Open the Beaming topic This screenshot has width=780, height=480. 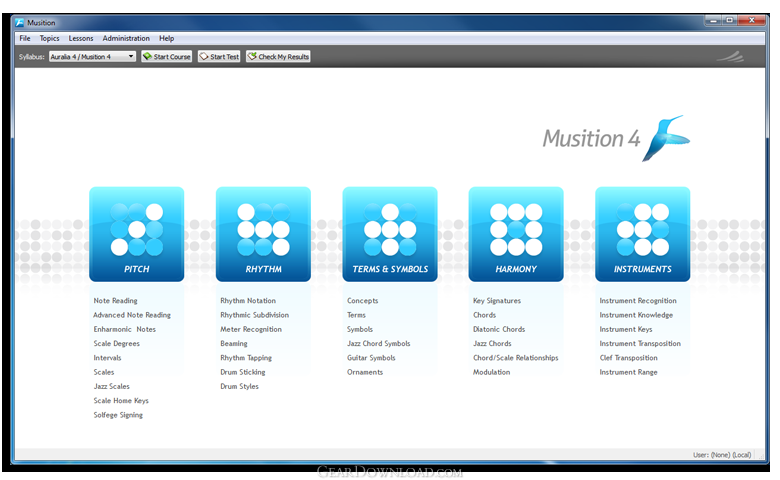tap(234, 344)
